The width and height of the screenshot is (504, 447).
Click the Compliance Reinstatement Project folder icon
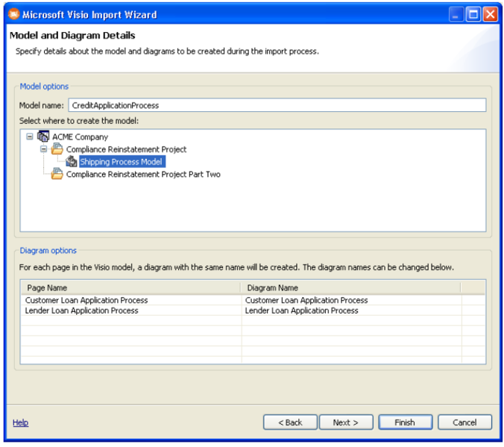[x=57, y=149]
